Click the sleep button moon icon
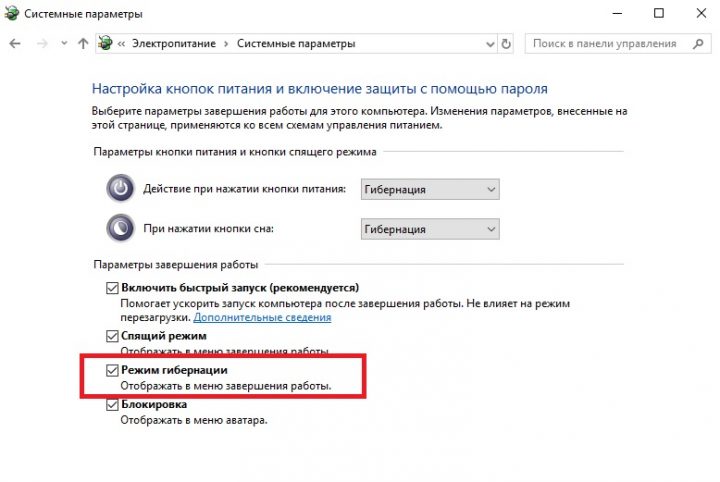This screenshot has width=720, height=482. pos(119,228)
